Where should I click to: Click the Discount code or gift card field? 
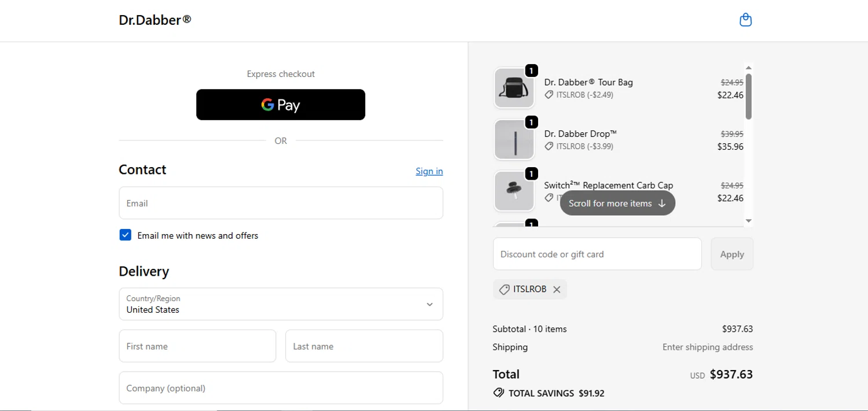tap(597, 254)
